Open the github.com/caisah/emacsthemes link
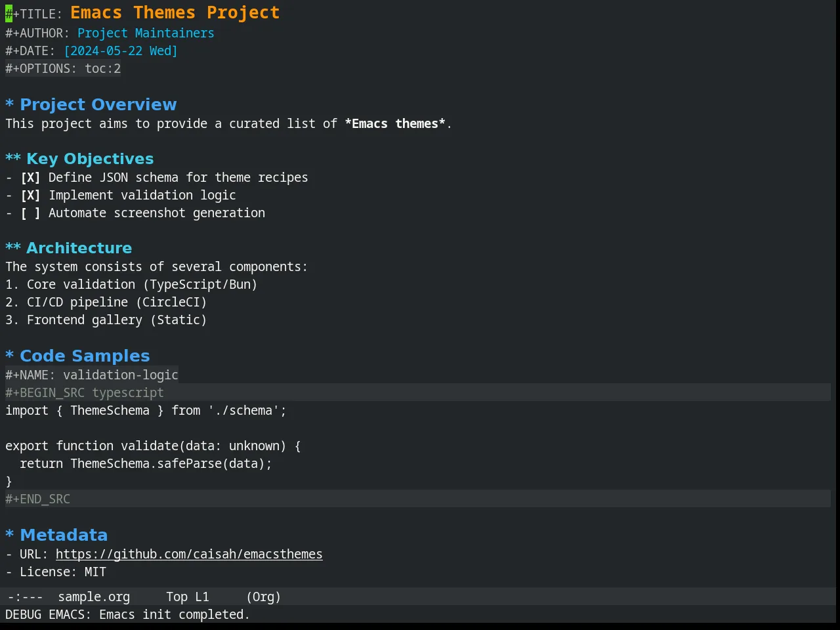Screen dimensions: 840x630 (x=189, y=554)
